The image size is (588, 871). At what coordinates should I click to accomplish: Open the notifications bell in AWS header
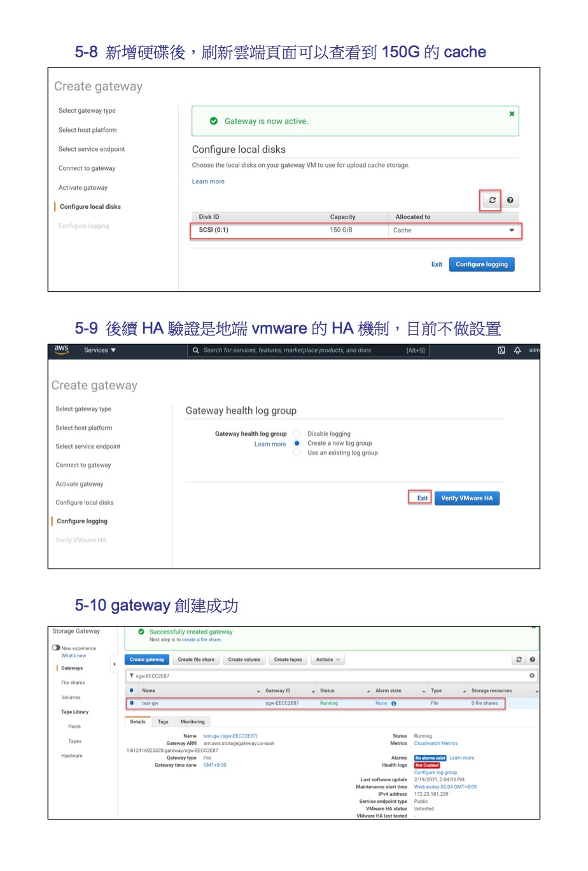tap(517, 350)
